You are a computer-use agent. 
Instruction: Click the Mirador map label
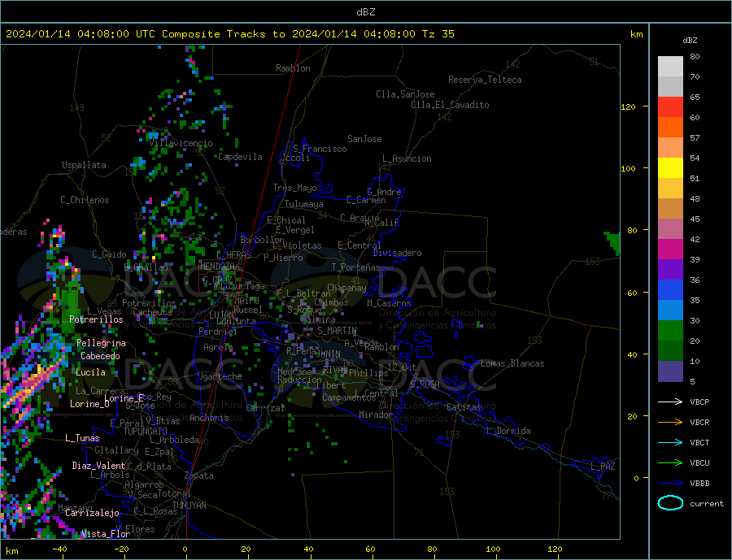click(376, 415)
